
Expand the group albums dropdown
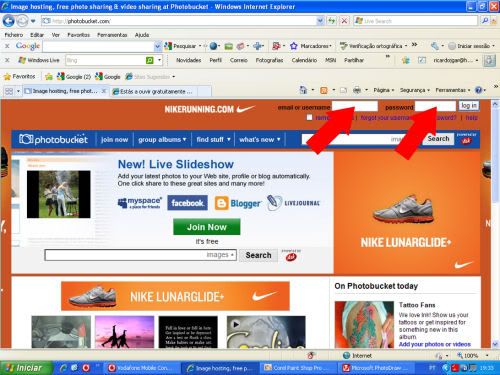pos(162,140)
